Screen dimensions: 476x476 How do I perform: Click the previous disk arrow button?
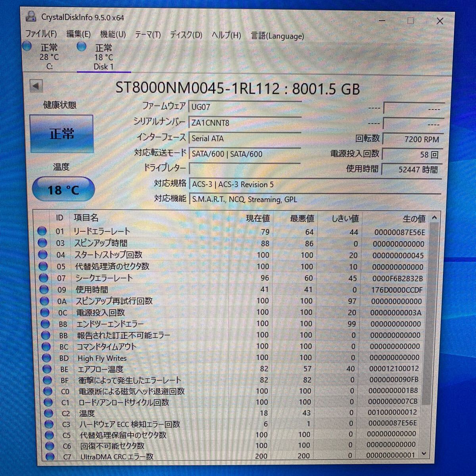pyautogui.click(x=36, y=85)
